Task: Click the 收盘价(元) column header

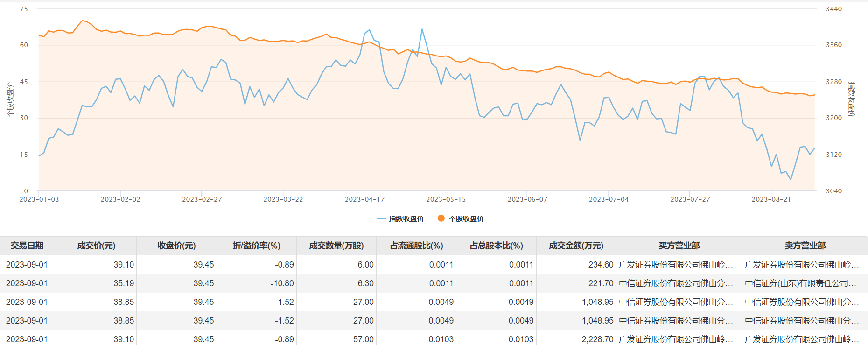Action: (176, 246)
